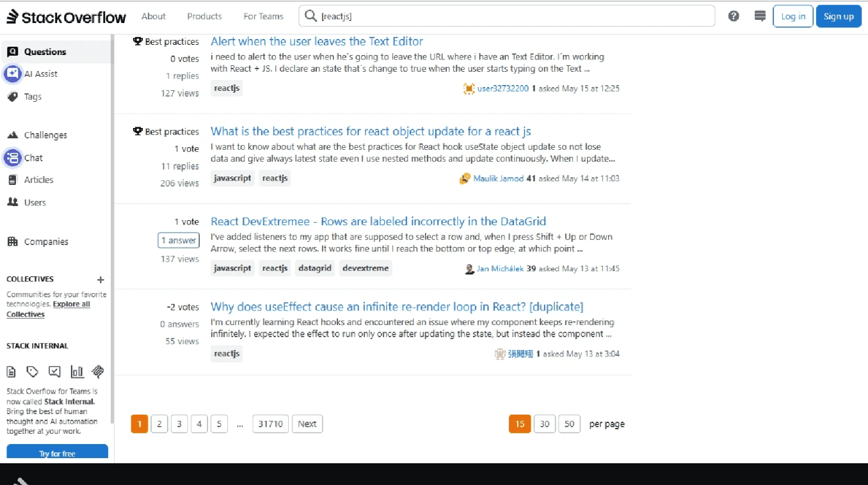Click the trophy icon on 'best practices for react object' question
Viewport: 868px width, 485px height.
[x=137, y=131]
